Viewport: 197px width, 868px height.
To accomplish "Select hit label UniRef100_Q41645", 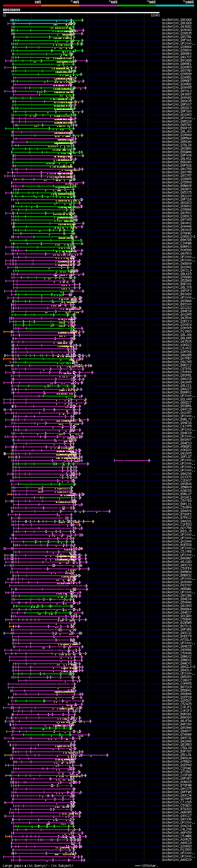I will point(177,382).
